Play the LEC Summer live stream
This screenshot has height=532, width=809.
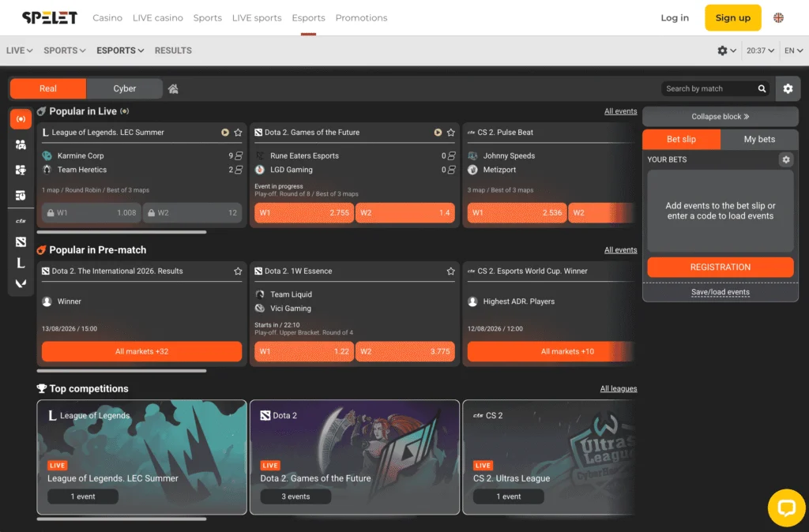point(225,133)
